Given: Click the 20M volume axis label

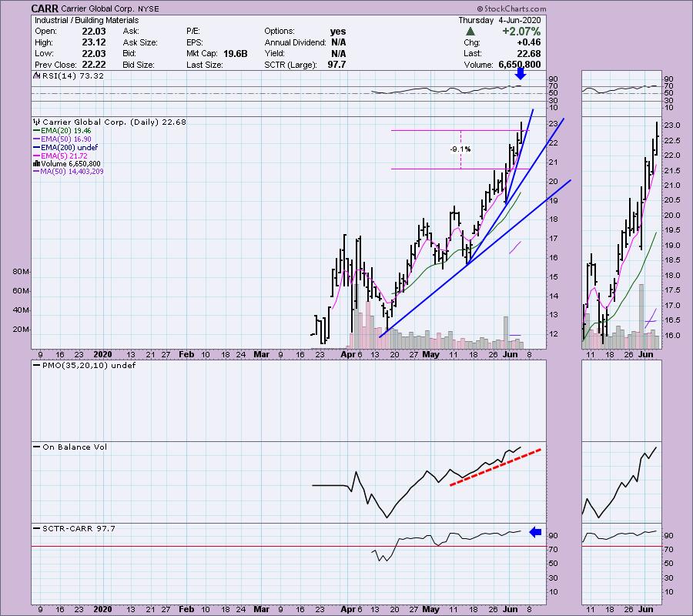Looking at the screenshot, I should pos(21,330).
